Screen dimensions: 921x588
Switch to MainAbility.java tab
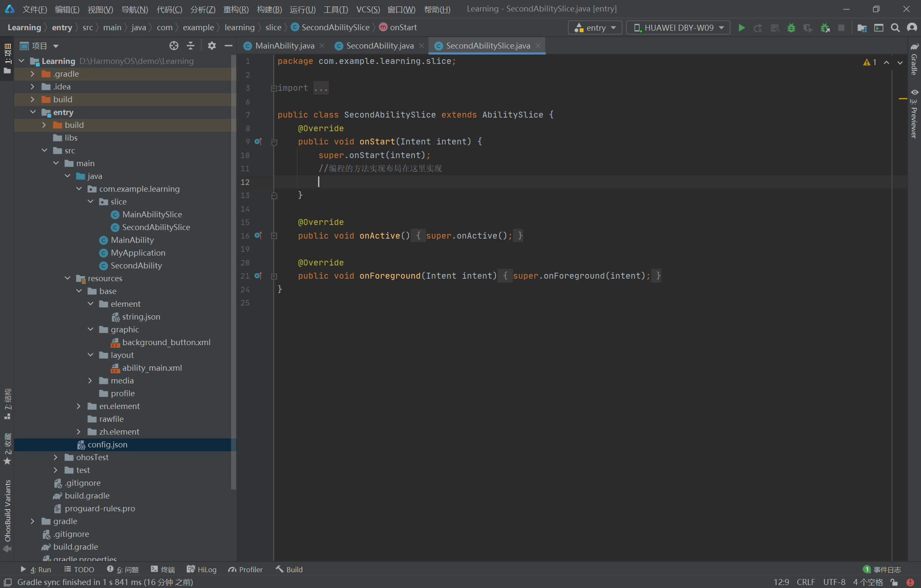[x=284, y=46]
